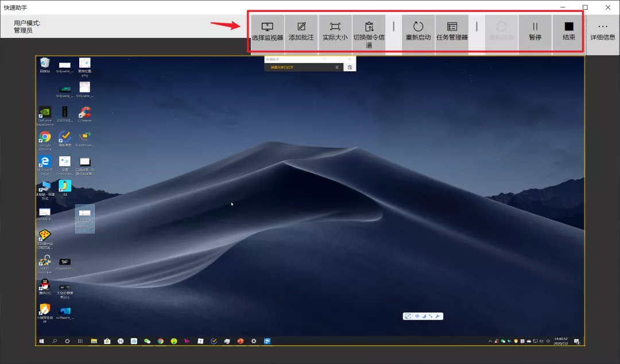Viewport: 620px width, 364px height.
Task: Open the red PowerPoint icon on remote taskbar
Action: tap(241, 341)
